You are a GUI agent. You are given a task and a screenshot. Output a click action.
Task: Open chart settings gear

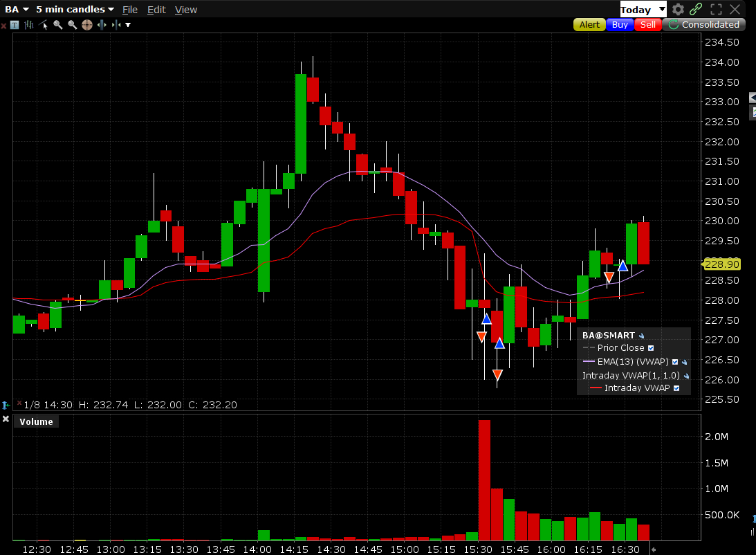pyautogui.click(x=678, y=9)
